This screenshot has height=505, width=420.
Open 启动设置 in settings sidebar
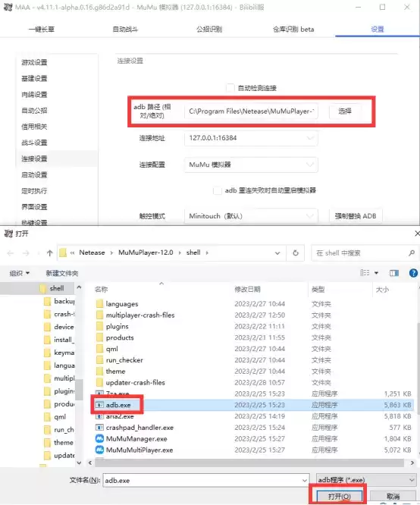click(34, 174)
